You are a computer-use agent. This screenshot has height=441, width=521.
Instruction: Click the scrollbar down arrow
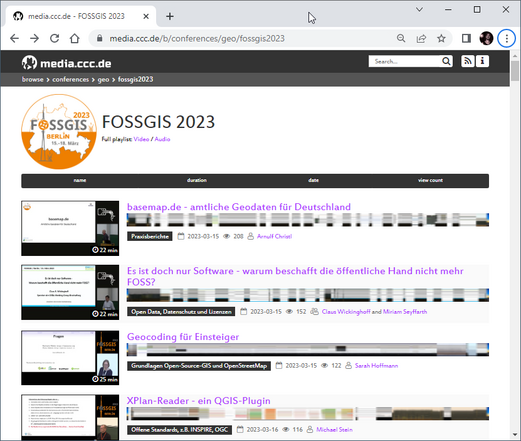(x=515, y=435)
